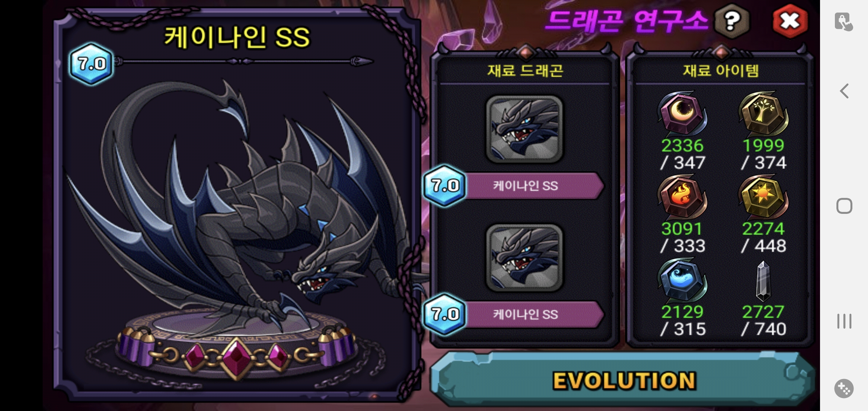Close the dragon lab with red X
Screen dimensions: 868x411
pyautogui.click(x=790, y=21)
